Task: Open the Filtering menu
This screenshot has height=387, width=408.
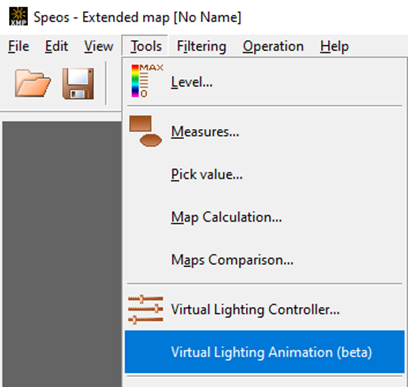Action: click(x=201, y=46)
